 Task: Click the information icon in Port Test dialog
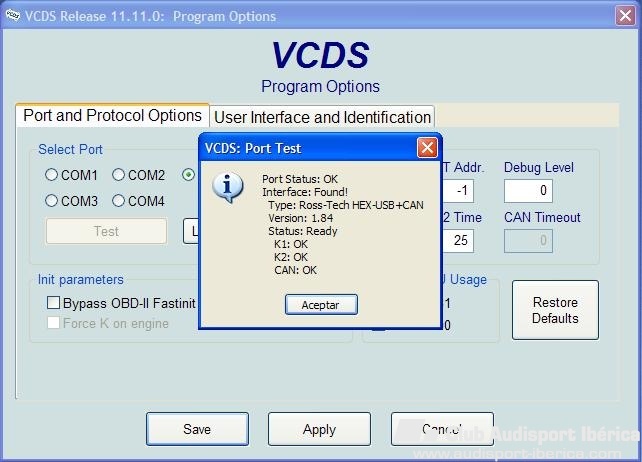(x=228, y=188)
